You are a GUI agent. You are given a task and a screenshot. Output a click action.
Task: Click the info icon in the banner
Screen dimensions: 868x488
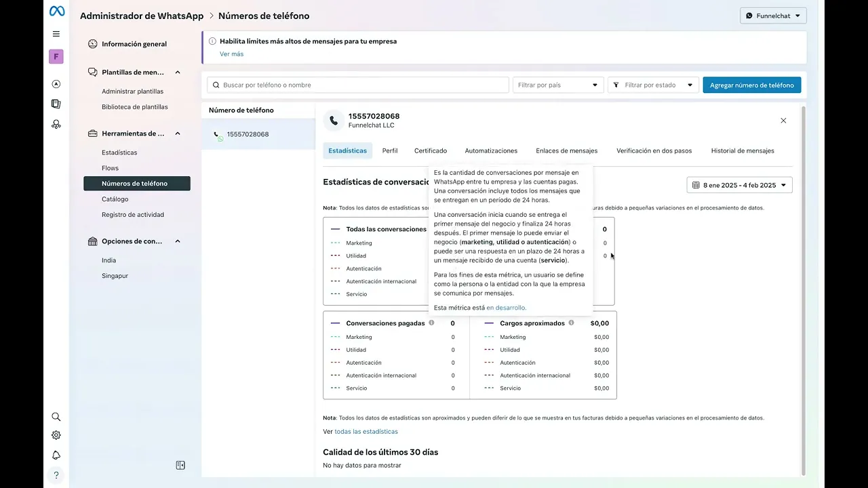pos(212,41)
